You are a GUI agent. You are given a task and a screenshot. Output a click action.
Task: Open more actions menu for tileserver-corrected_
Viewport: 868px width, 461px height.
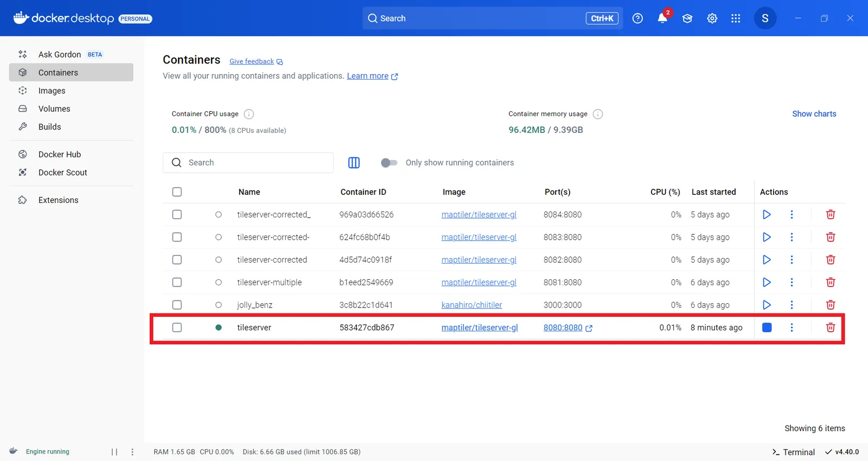792,215
